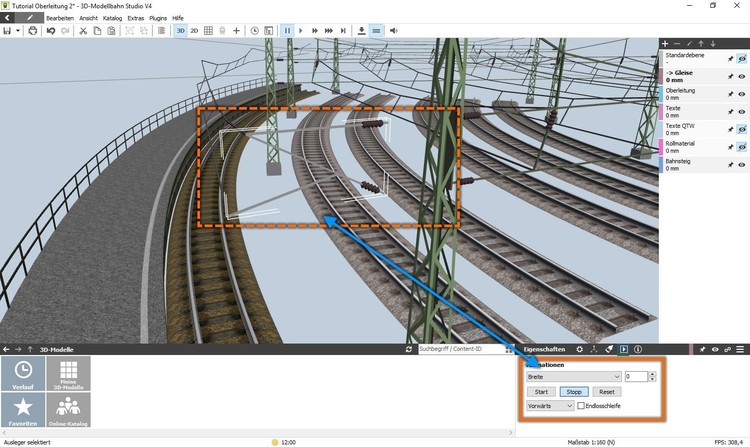Click the event management window icon
This screenshot has width=750, height=447.
(x=269, y=31)
